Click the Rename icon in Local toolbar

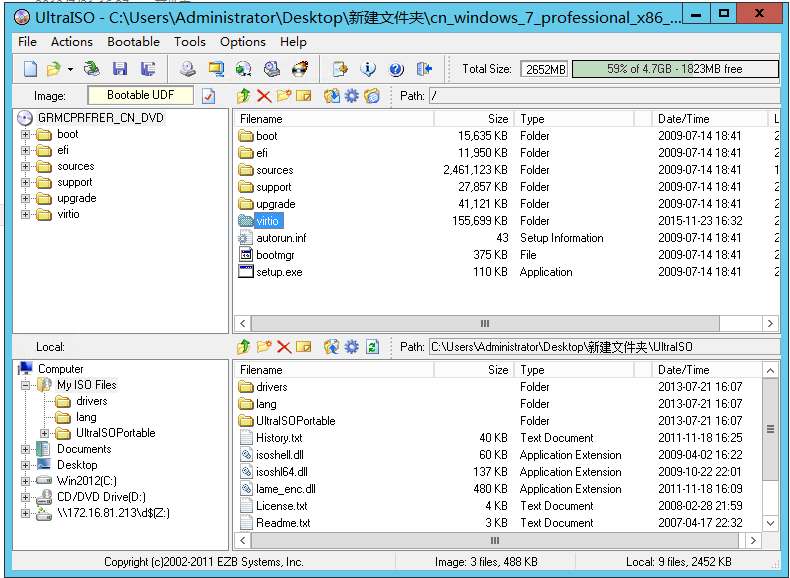[304, 347]
